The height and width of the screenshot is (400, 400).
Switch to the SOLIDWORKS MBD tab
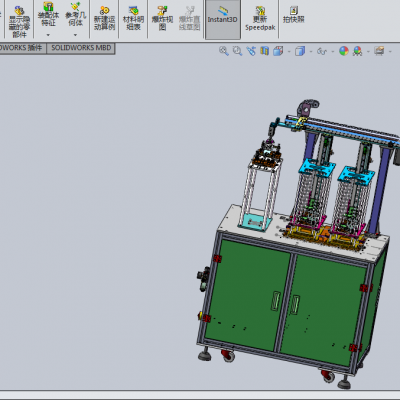click(81, 48)
